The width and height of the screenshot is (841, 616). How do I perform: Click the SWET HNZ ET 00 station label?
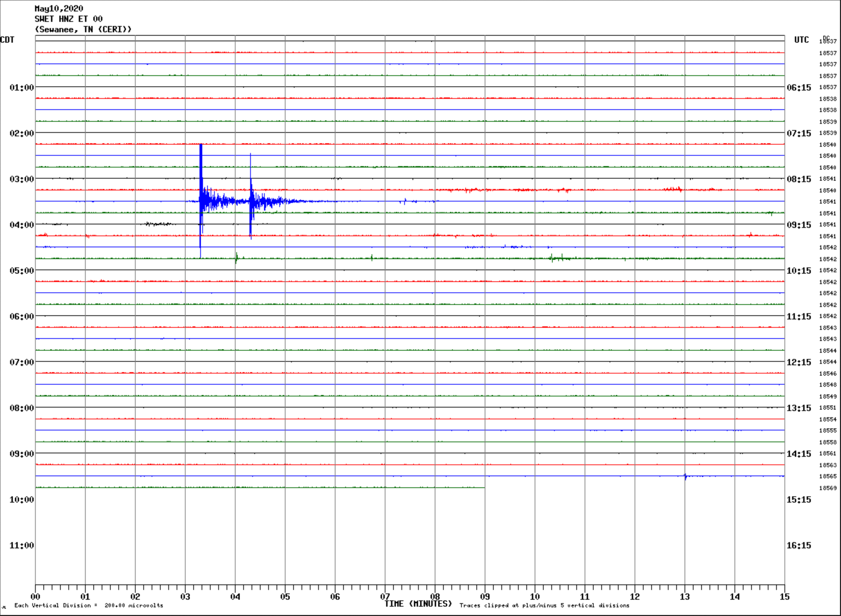(69, 19)
